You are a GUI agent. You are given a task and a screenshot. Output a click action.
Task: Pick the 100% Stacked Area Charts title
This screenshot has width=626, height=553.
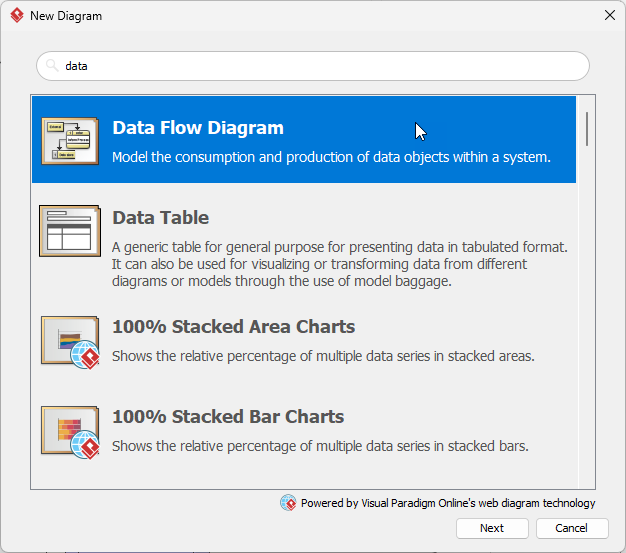233,327
